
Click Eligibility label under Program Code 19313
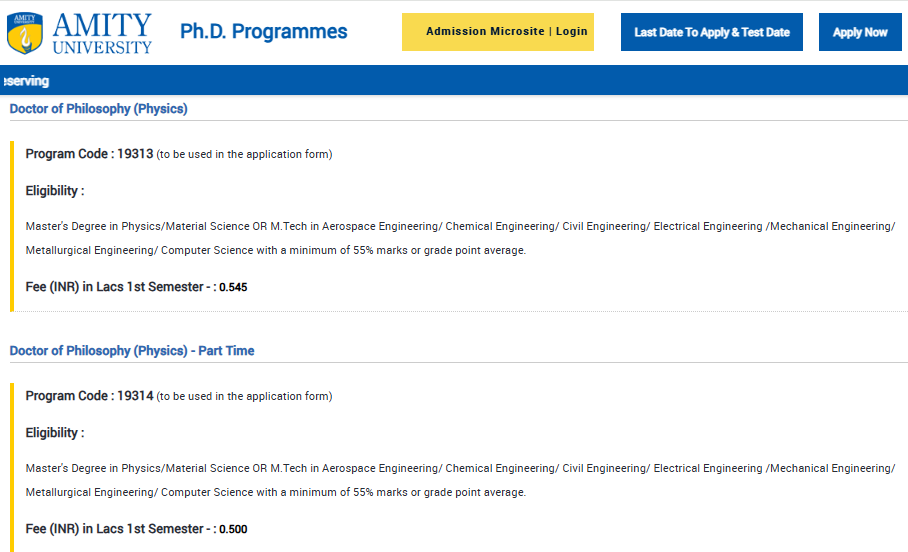pyautogui.click(x=55, y=191)
